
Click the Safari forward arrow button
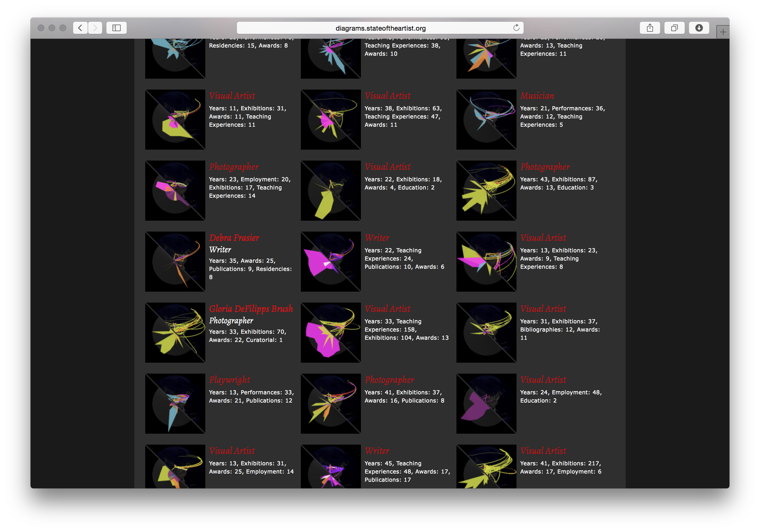coord(95,28)
